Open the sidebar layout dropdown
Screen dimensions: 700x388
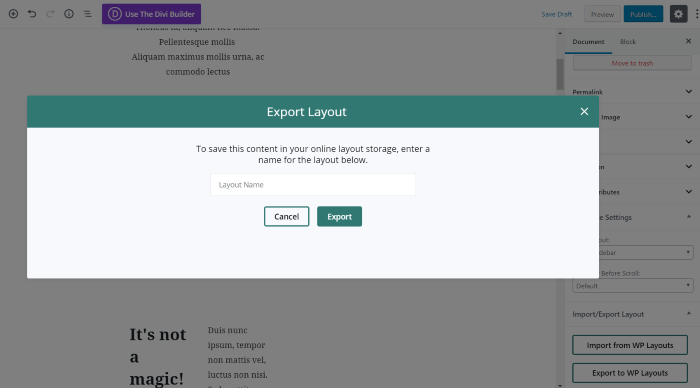(x=646, y=252)
